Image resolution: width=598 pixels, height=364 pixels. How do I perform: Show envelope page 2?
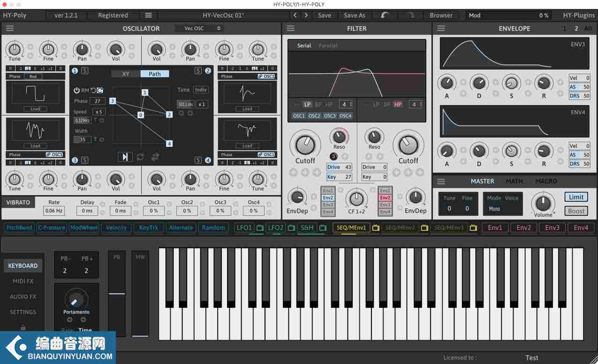click(x=576, y=29)
